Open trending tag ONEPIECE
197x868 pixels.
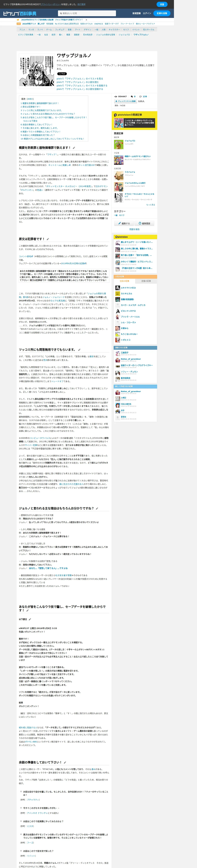pyautogui.click(x=99, y=24)
